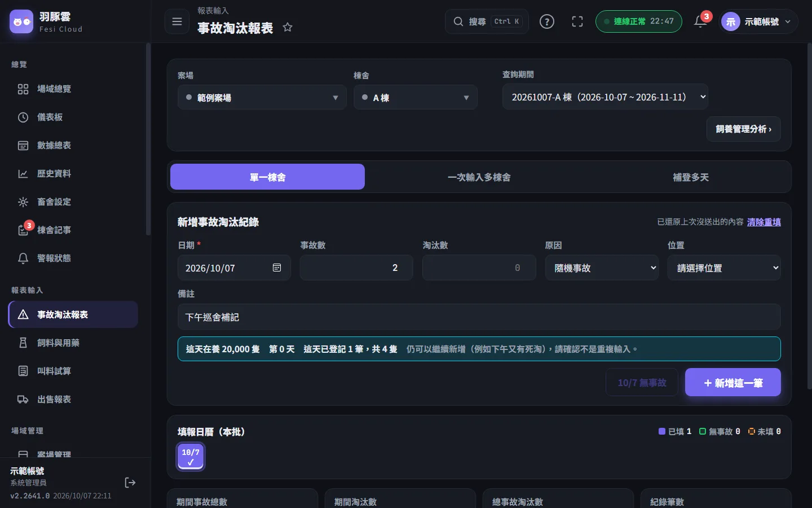Select the 10/7 day in 填報日曆

pos(191,457)
